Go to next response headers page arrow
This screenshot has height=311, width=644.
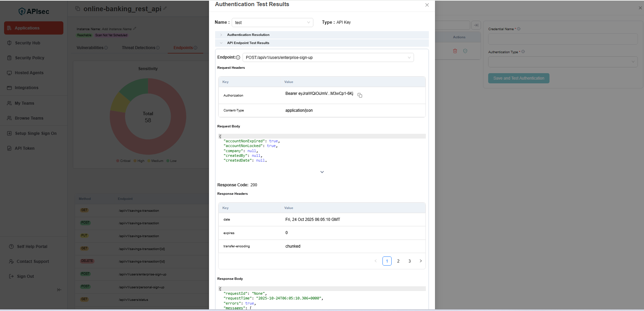pos(421,261)
